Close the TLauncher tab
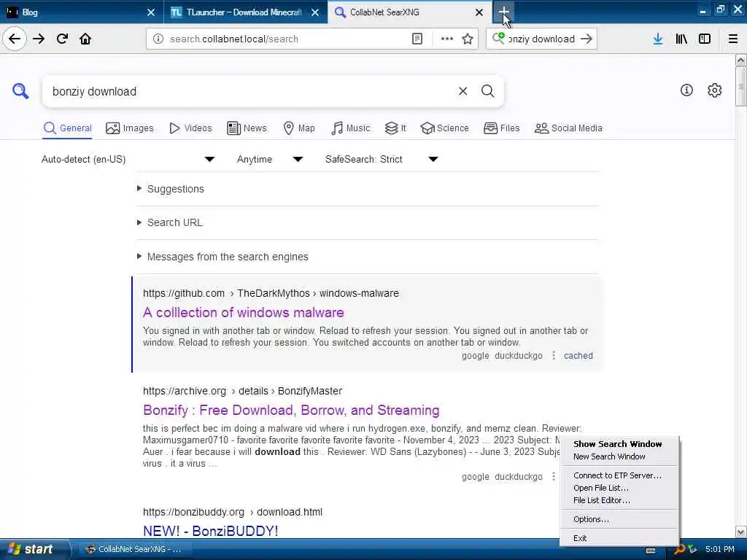 tap(315, 12)
